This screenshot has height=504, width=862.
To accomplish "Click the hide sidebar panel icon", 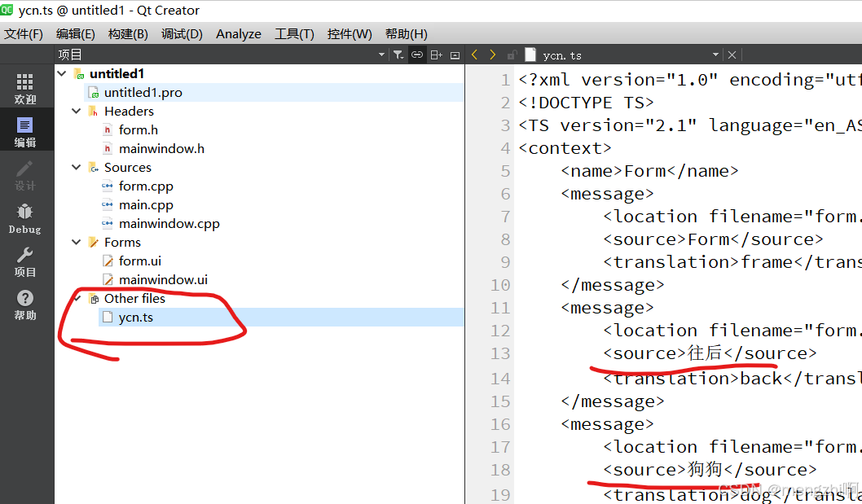I will (455, 55).
